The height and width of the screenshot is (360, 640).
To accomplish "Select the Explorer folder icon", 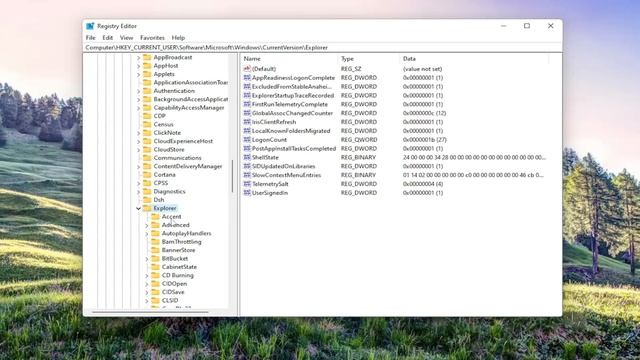I will click(x=147, y=208).
